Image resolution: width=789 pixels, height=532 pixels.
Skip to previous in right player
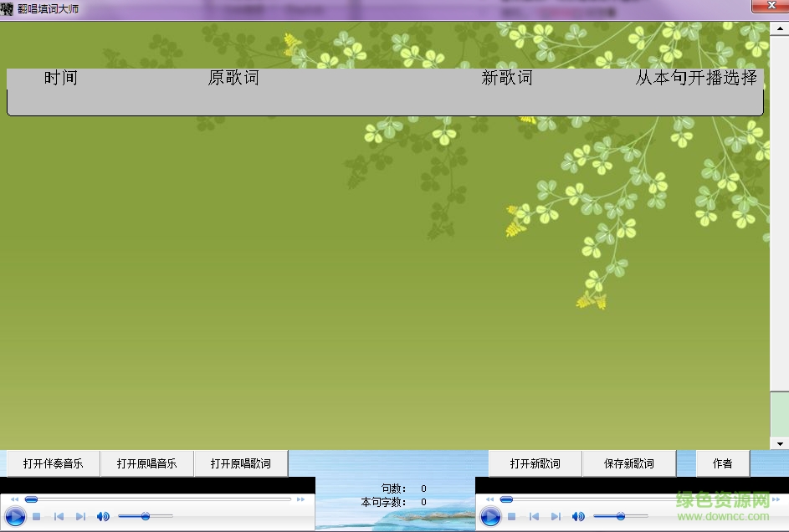pyautogui.click(x=534, y=516)
